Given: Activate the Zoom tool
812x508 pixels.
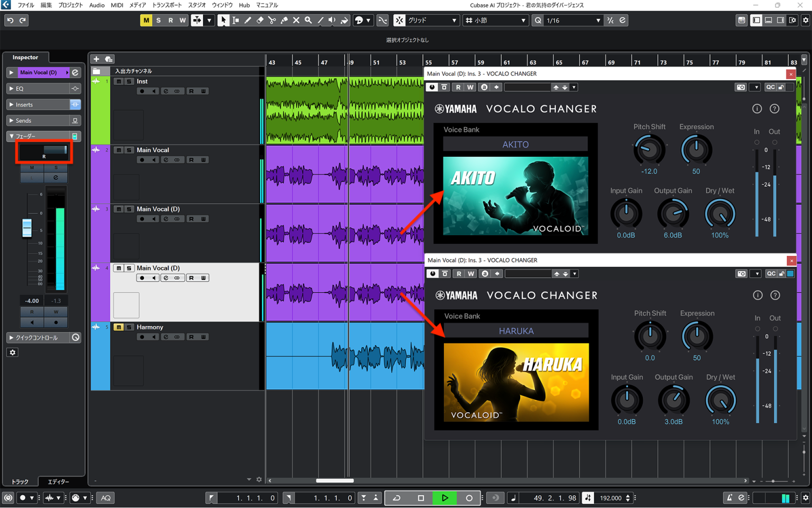Looking at the screenshot, I should click(308, 20).
